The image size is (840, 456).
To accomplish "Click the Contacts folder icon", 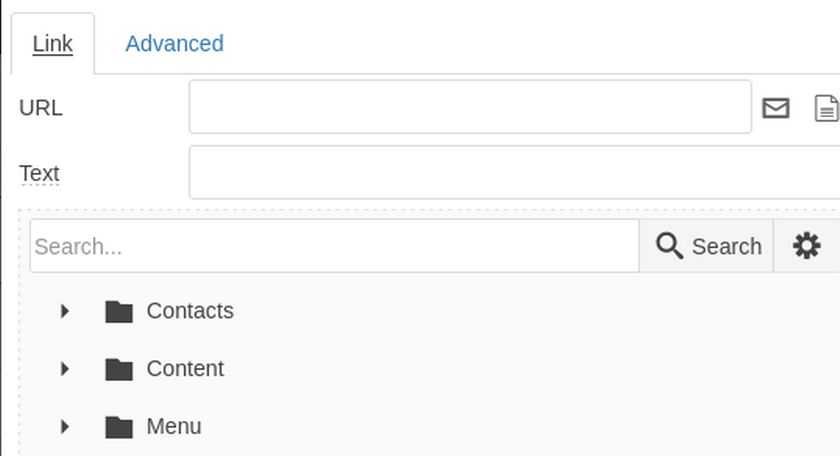I will click(x=119, y=311).
